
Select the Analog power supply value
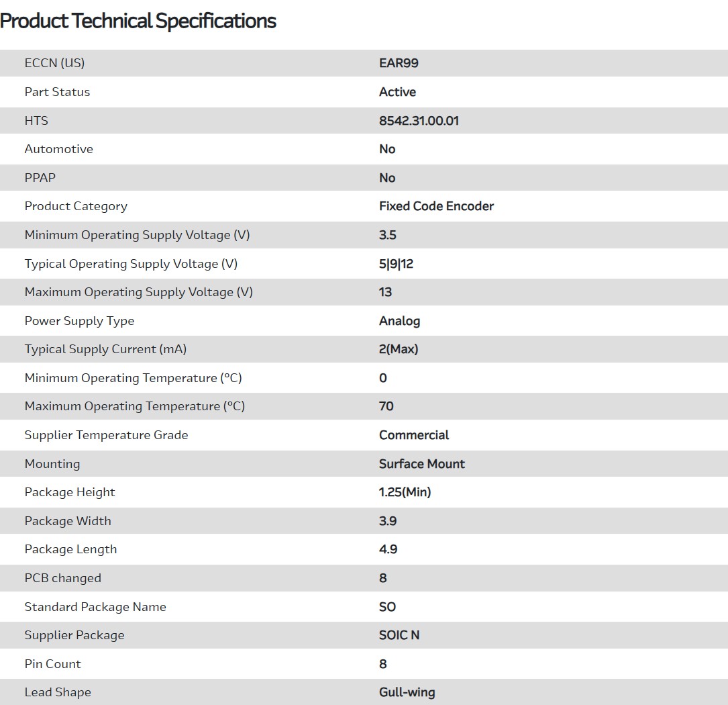[x=399, y=321]
